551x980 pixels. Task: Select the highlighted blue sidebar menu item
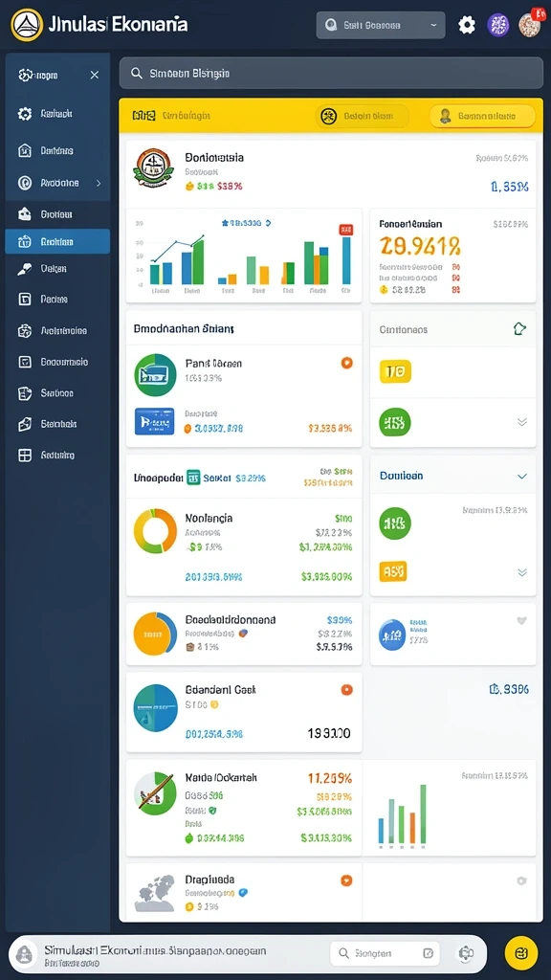click(x=57, y=241)
